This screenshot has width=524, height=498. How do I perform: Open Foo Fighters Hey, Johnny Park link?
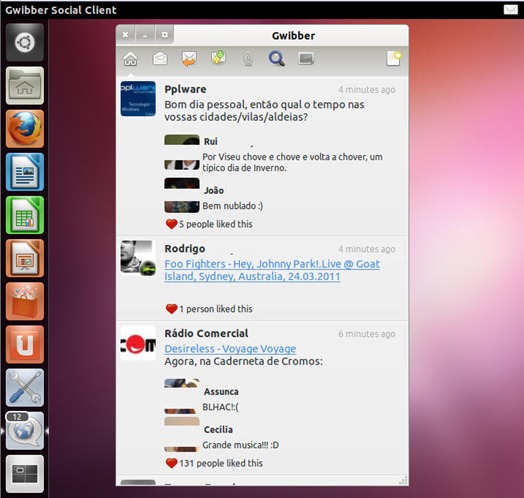pos(272,270)
